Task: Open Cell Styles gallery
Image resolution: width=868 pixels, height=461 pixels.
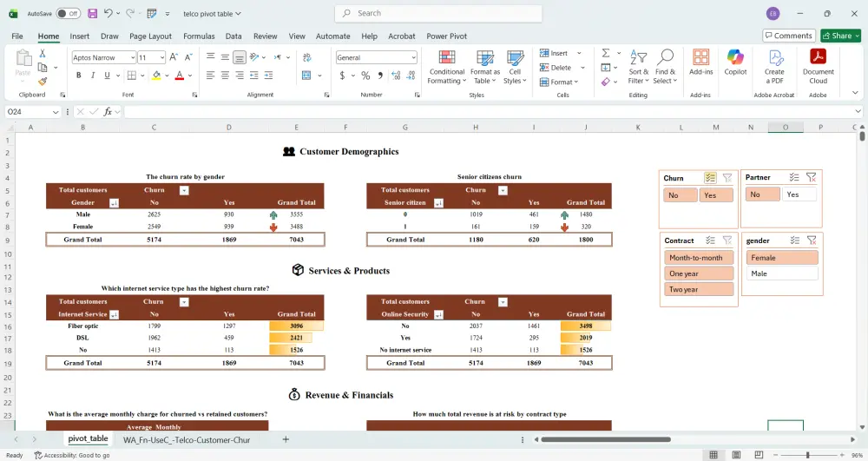Action: 515,67
